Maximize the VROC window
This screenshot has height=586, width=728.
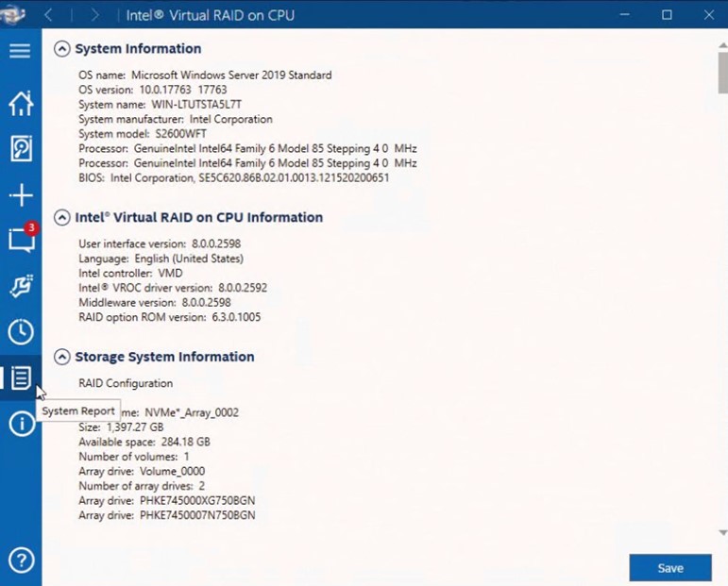tap(667, 15)
